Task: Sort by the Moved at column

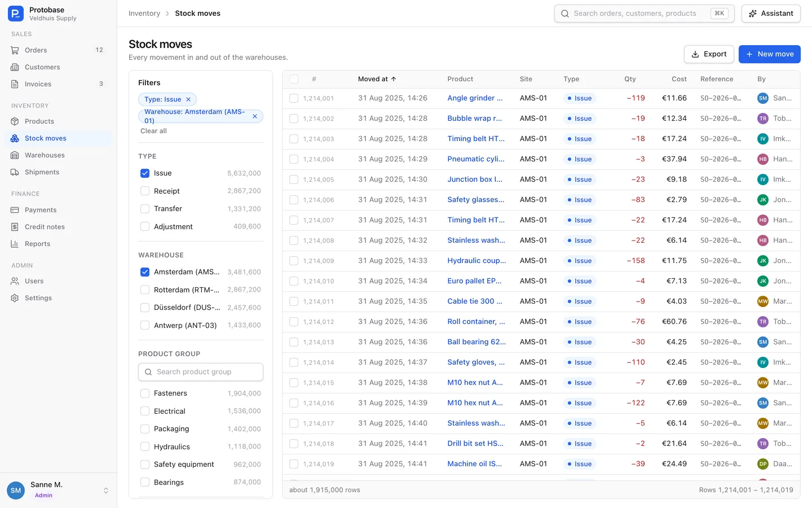Action: [377, 79]
